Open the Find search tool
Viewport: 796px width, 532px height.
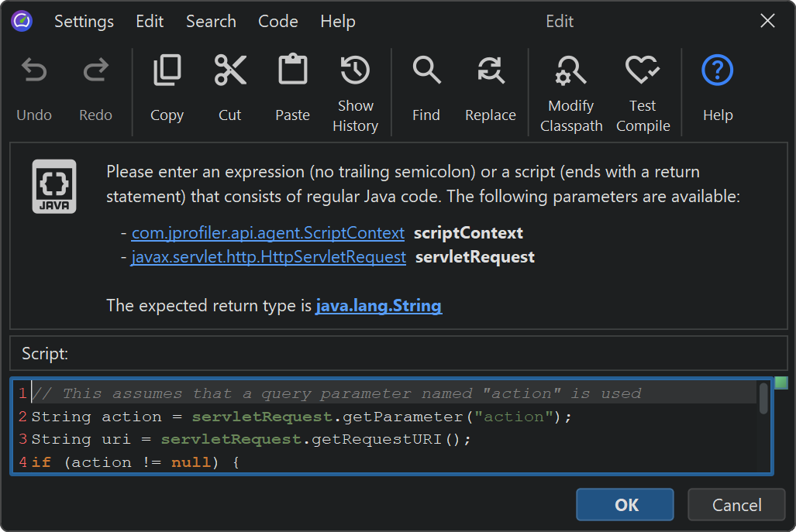coord(426,71)
